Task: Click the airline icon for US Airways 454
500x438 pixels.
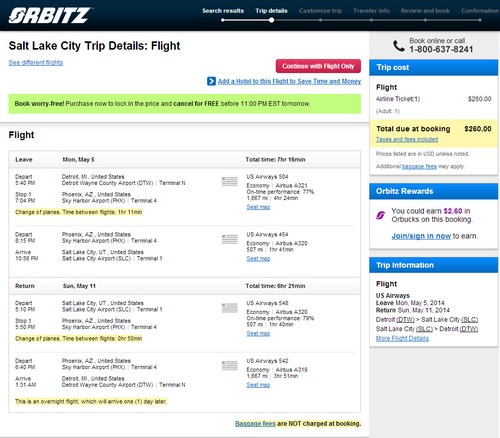Action: pyautogui.click(x=230, y=239)
